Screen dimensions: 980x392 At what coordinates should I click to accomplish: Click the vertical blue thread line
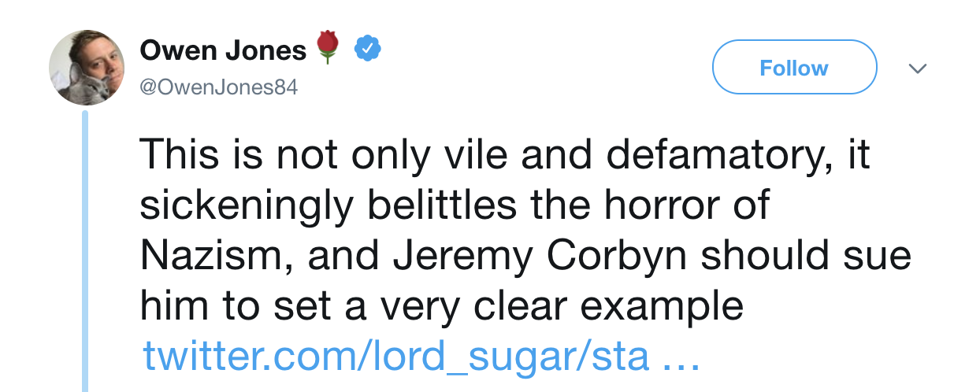(85, 252)
